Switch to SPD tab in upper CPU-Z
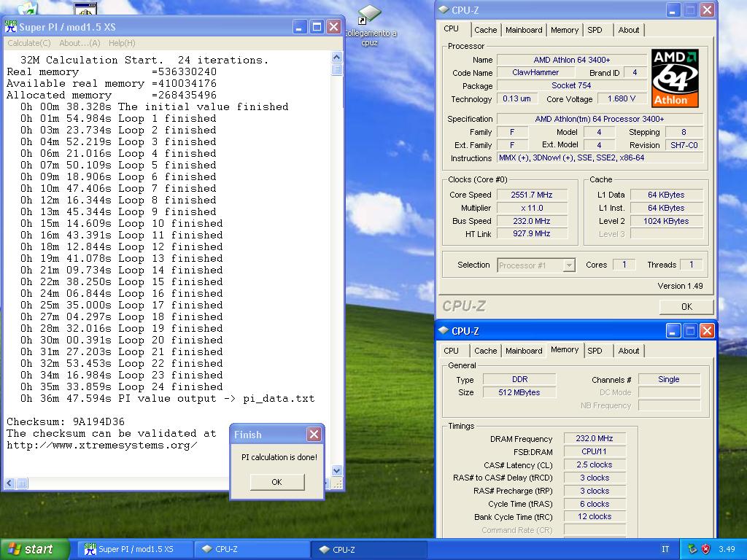Image resolution: width=747 pixels, height=560 pixels. 595,30
